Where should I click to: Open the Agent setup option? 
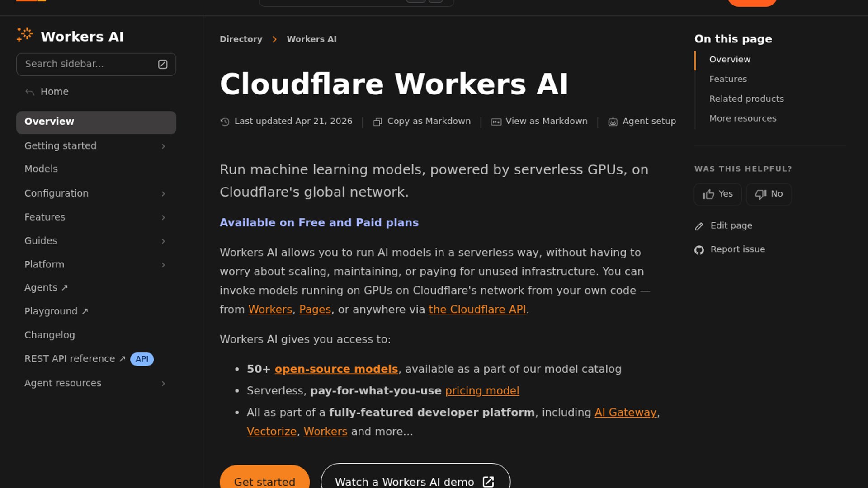coord(642,122)
